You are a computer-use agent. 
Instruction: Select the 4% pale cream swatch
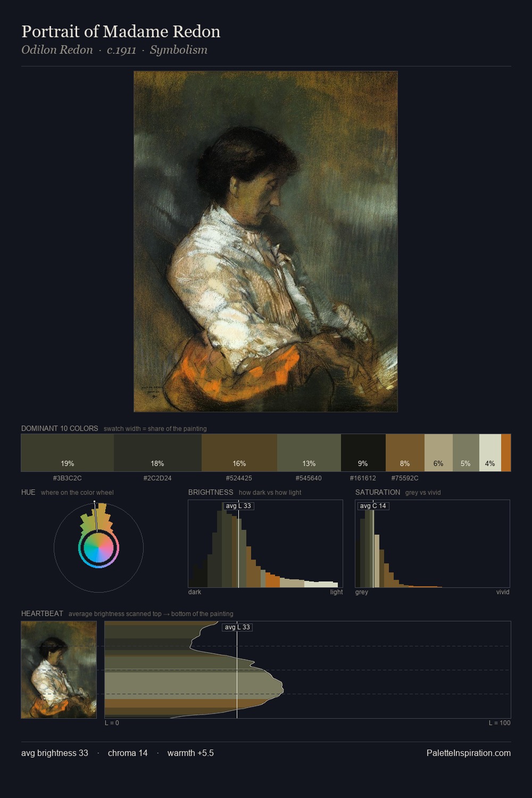click(x=490, y=453)
